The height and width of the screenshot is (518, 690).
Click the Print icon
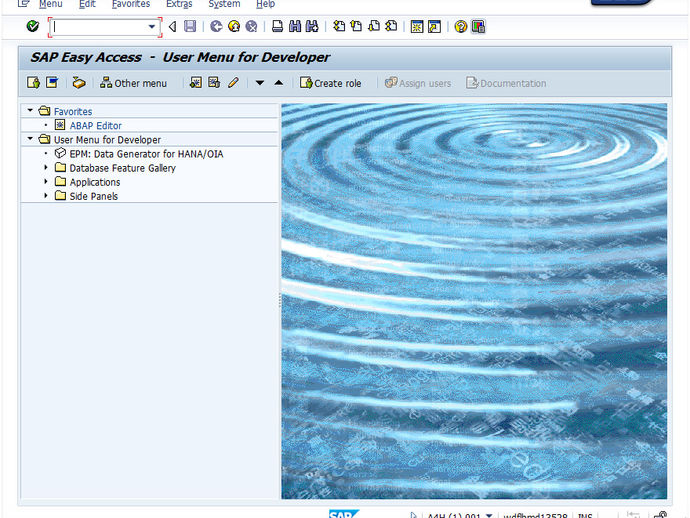[277, 26]
